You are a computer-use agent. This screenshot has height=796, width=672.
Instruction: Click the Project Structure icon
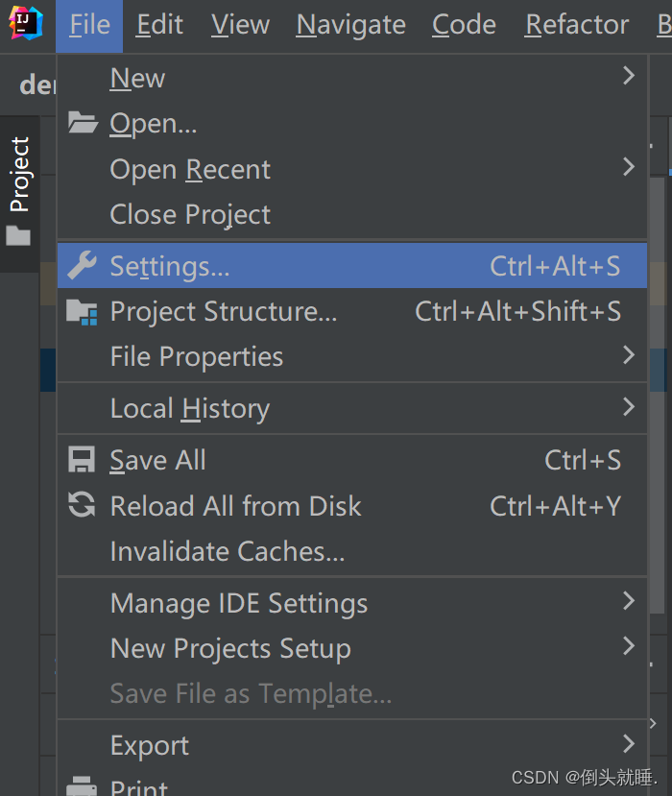(x=83, y=311)
